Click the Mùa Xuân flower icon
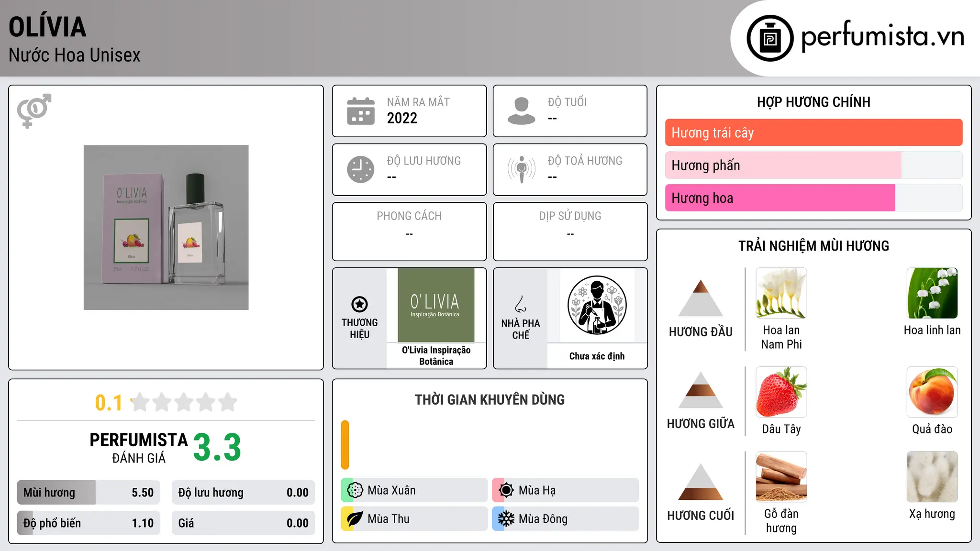This screenshot has height=551, width=980. tap(355, 490)
